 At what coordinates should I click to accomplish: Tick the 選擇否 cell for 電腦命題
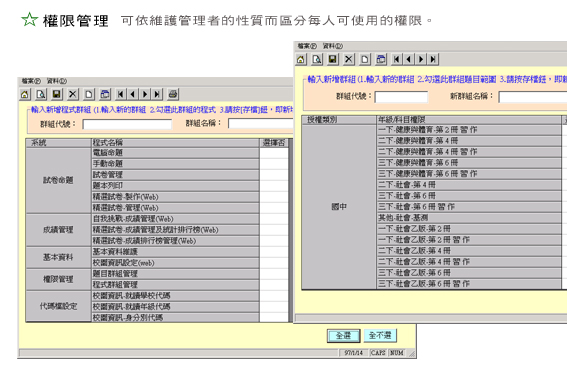(274, 153)
